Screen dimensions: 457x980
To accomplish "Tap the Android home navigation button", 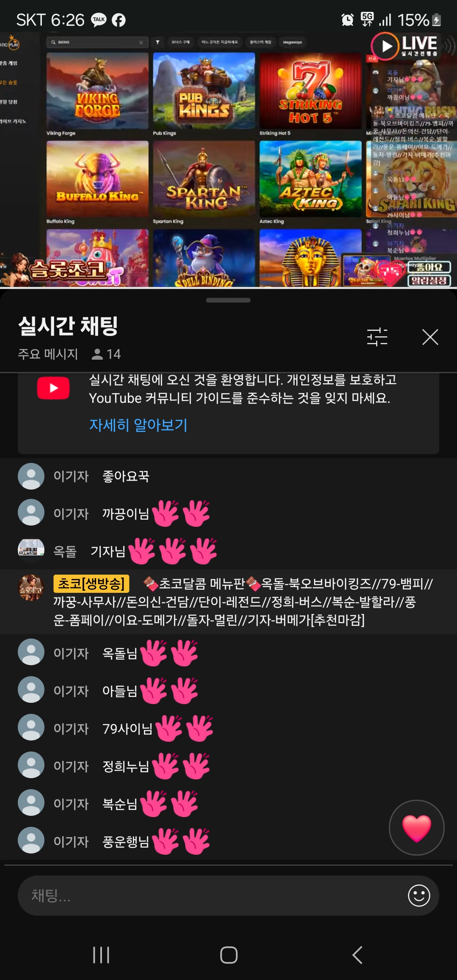I will tap(228, 955).
